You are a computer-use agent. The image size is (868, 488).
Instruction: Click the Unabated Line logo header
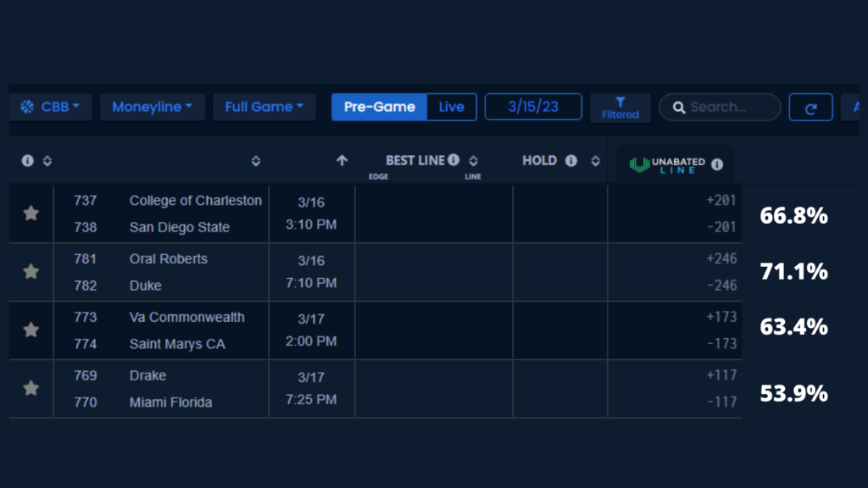coord(667,165)
